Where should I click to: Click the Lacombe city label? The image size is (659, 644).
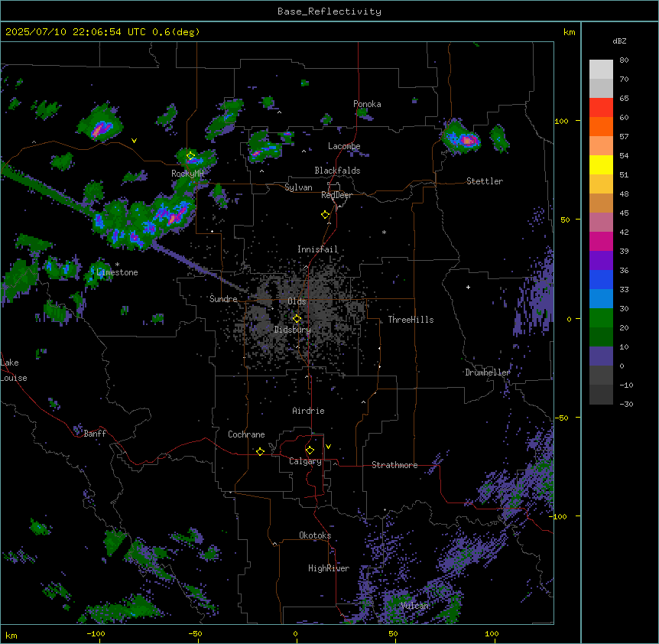pyautogui.click(x=344, y=146)
